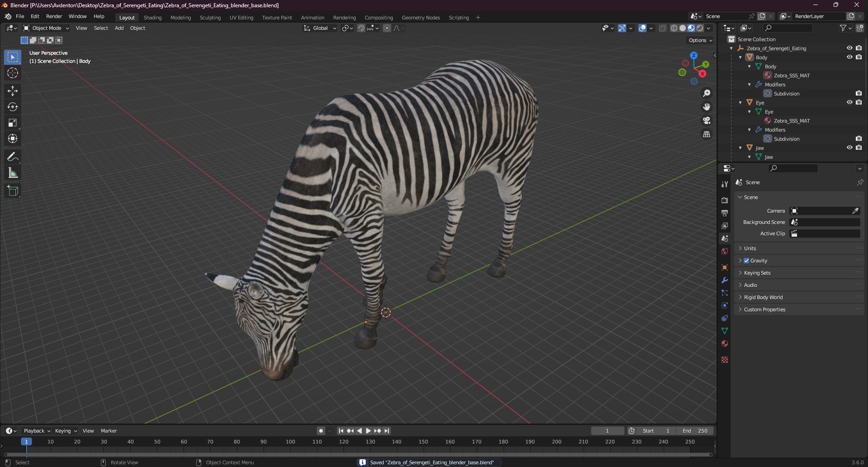The width and height of the screenshot is (868, 467).
Task: Click the current frame number field
Action: tap(608, 431)
